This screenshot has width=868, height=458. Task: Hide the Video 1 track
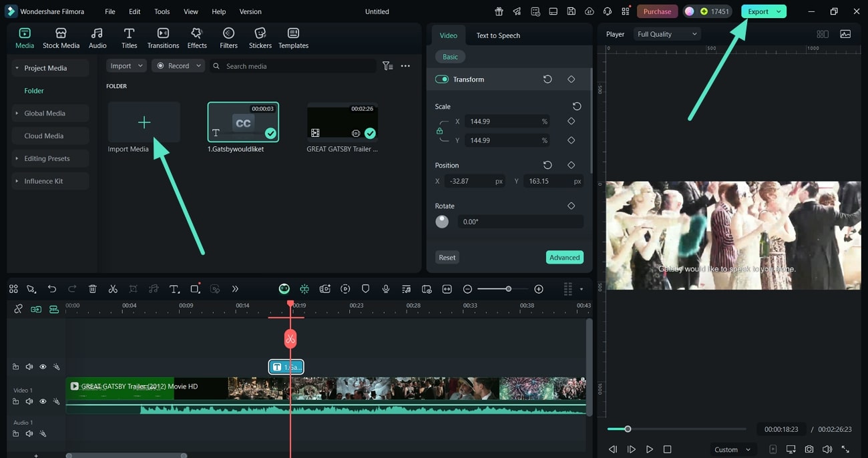coord(43,401)
